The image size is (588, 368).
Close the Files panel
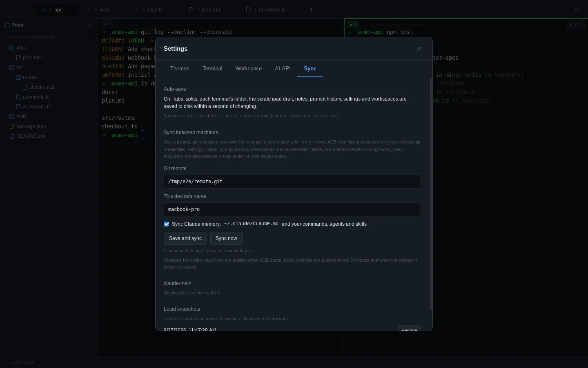90,25
